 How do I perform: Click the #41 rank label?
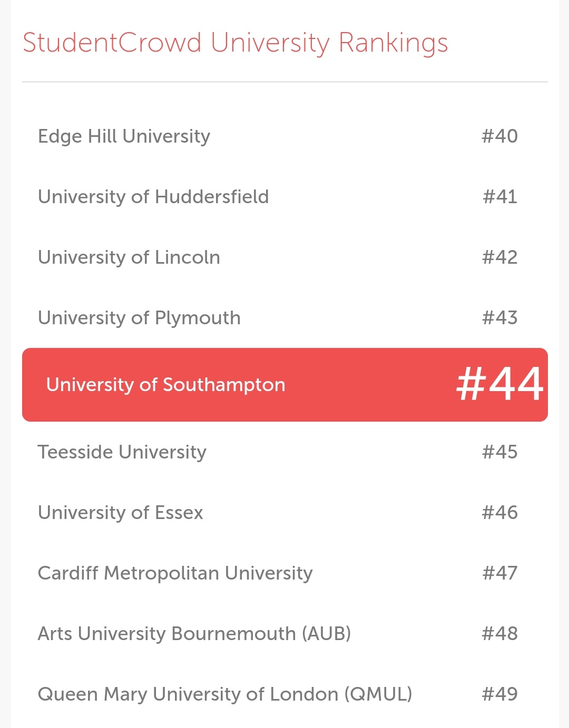[499, 197]
